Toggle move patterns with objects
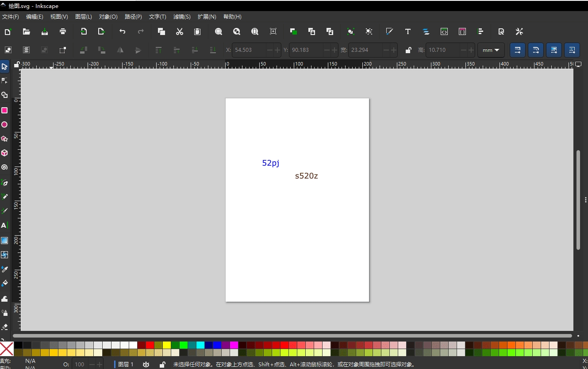Screen dimensions: 588x369 click(x=572, y=50)
